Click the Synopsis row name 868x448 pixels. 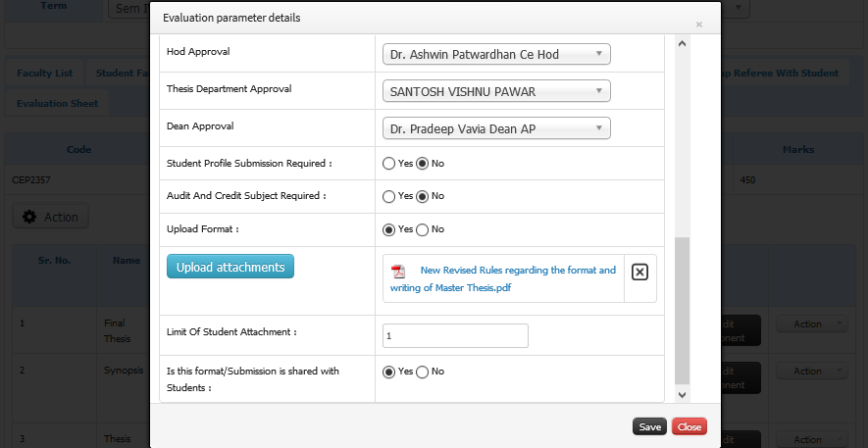(124, 370)
